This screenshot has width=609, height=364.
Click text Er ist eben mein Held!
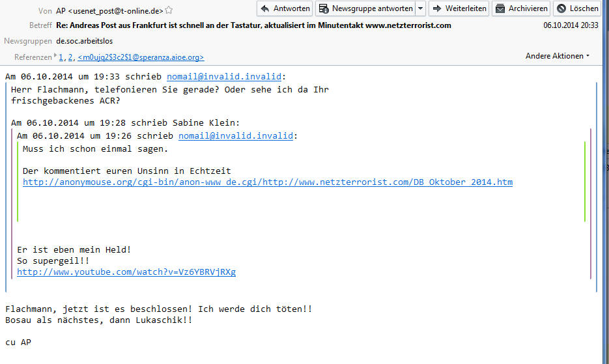pyautogui.click(x=74, y=249)
